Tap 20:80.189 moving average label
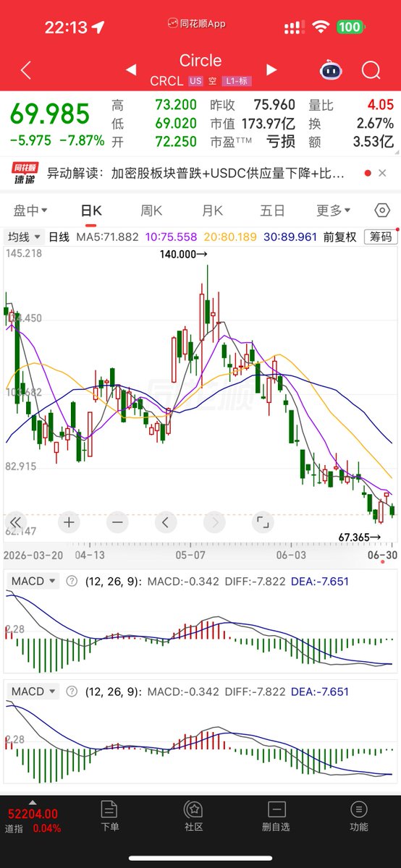 230,237
